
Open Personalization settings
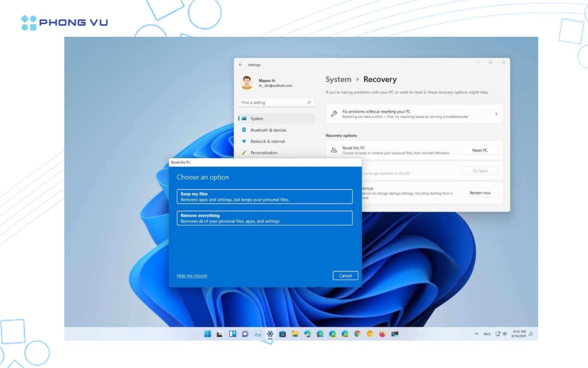pos(264,153)
